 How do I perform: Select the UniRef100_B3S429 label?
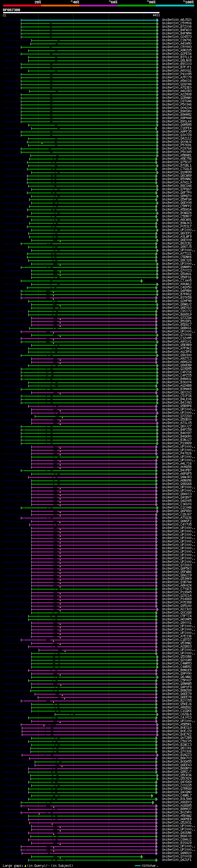point(177,843)
